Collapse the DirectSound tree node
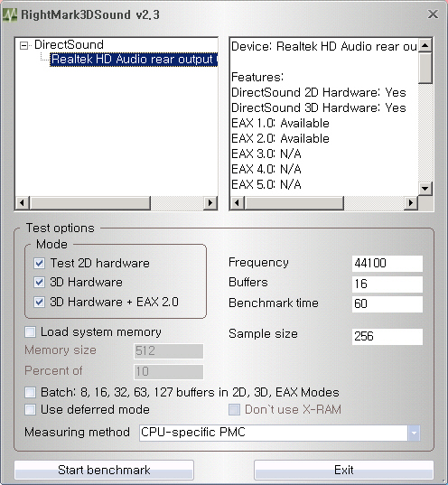448x485 pixels. pos(23,46)
